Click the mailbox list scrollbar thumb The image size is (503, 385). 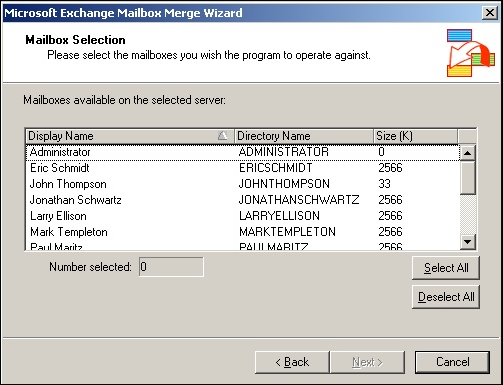(467, 178)
